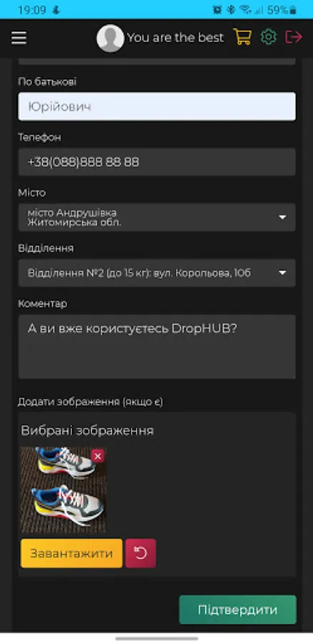This screenshot has height=644, width=313.
Task: Tap the red logout icon
Action: click(x=294, y=37)
